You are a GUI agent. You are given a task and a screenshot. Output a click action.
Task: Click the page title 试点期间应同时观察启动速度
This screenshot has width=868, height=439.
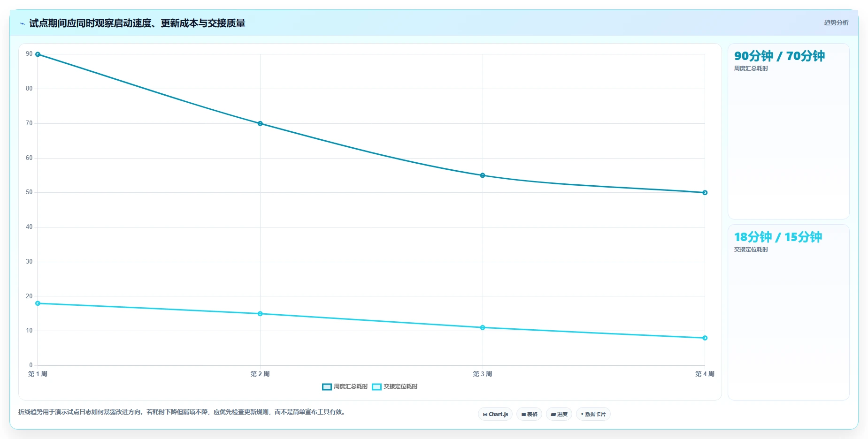[x=137, y=23]
